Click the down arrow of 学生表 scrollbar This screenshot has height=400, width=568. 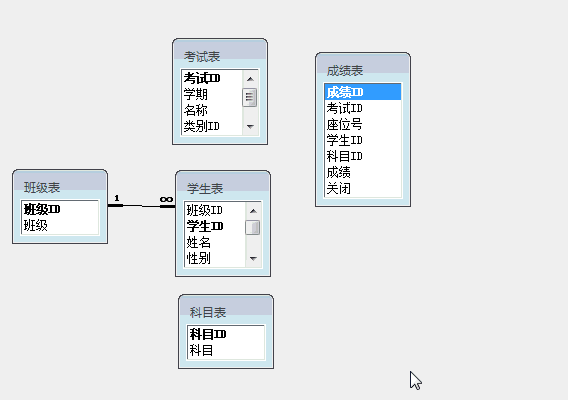point(253,259)
